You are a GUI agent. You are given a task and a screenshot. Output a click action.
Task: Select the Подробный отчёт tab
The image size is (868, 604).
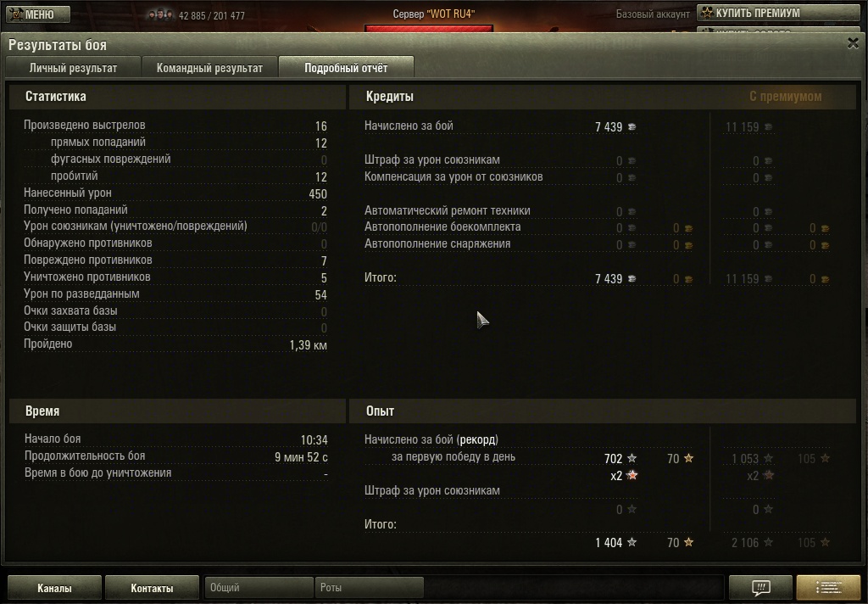click(x=346, y=68)
